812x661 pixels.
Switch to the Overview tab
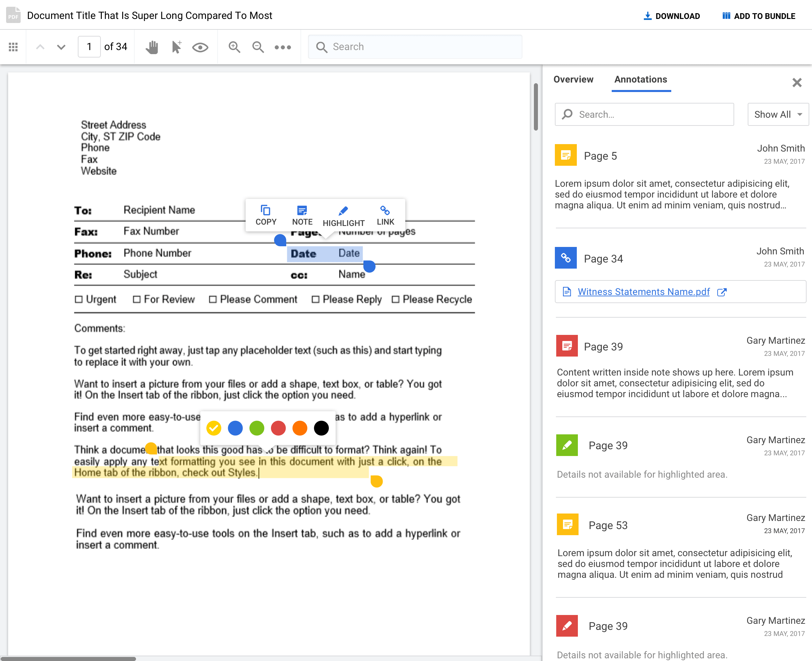click(x=573, y=79)
